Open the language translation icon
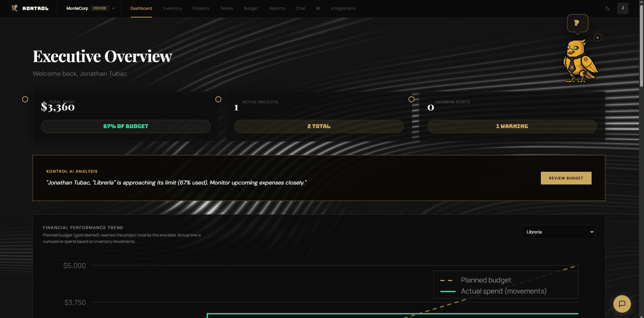644x318 pixels. [x=607, y=8]
